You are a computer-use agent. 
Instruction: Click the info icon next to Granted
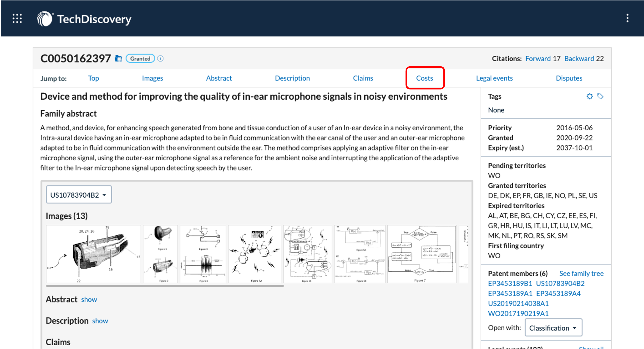coord(160,59)
